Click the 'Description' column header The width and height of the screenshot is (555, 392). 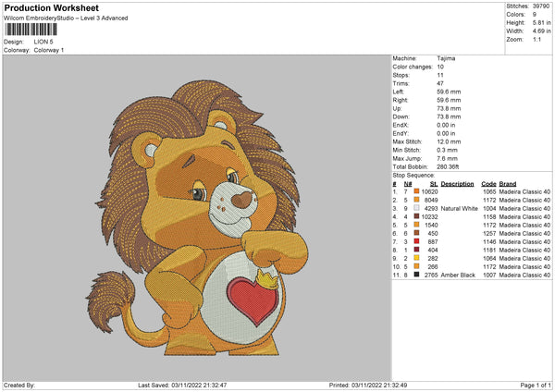click(457, 184)
